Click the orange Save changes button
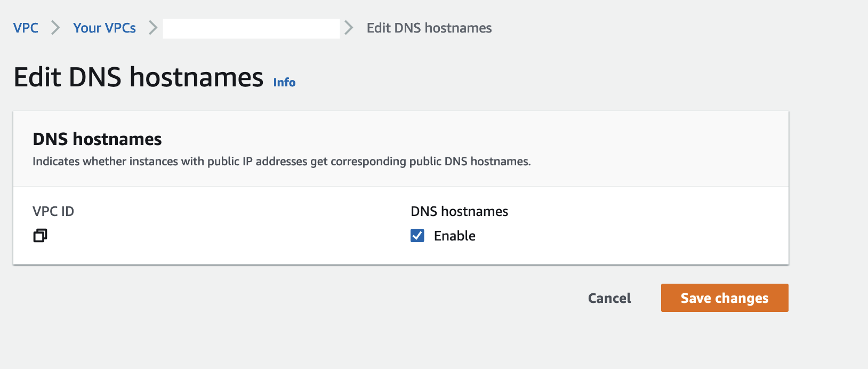 click(724, 298)
